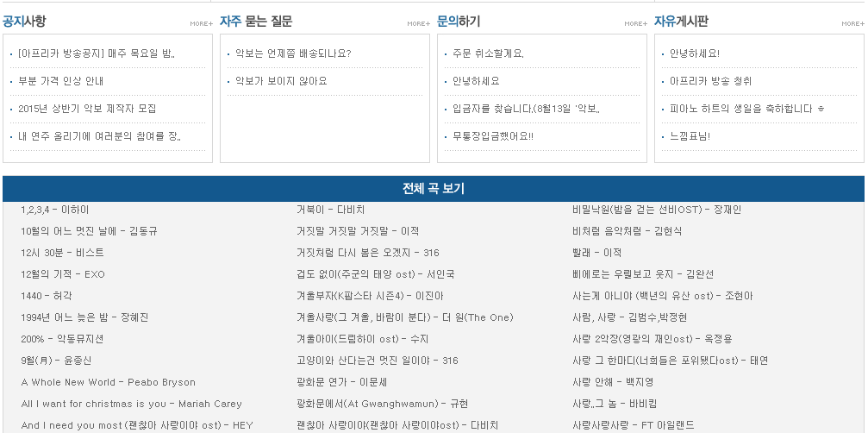The image size is (868, 433).
Task: Click the 전체 곡 보기 header bar
Action: click(434, 189)
